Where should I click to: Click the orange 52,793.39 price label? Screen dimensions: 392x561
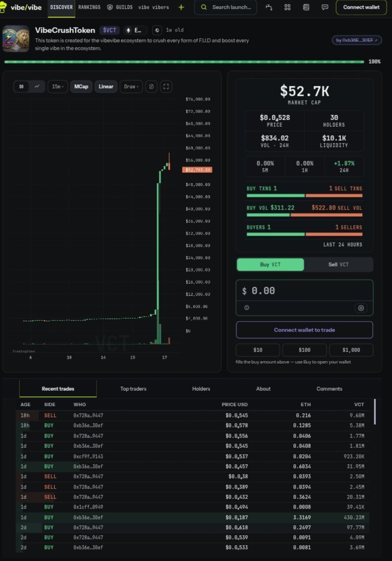(197, 169)
